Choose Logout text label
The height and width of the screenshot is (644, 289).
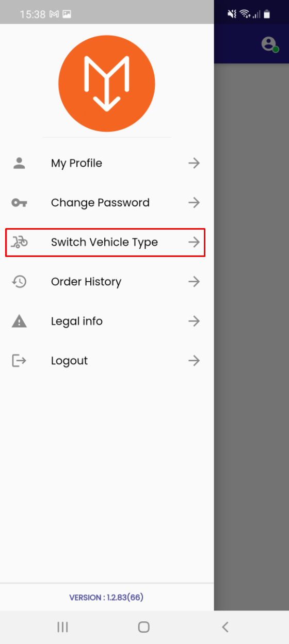[69, 361]
